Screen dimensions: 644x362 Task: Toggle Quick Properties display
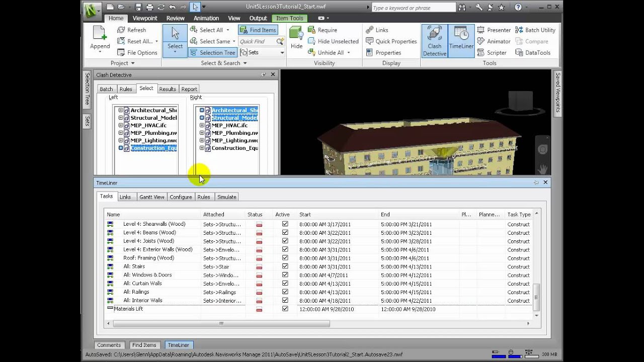pyautogui.click(x=391, y=41)
